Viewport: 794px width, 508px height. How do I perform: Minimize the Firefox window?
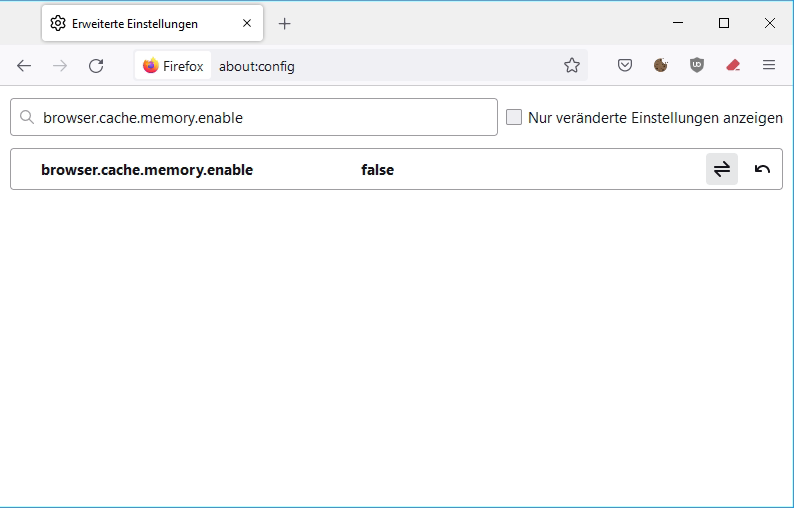point(678,23)
